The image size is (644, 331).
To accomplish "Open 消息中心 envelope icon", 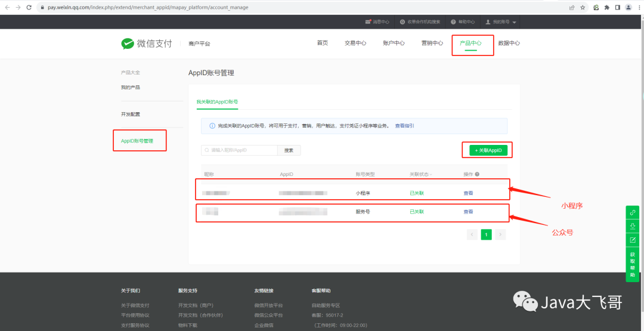I will pos(369,21).
